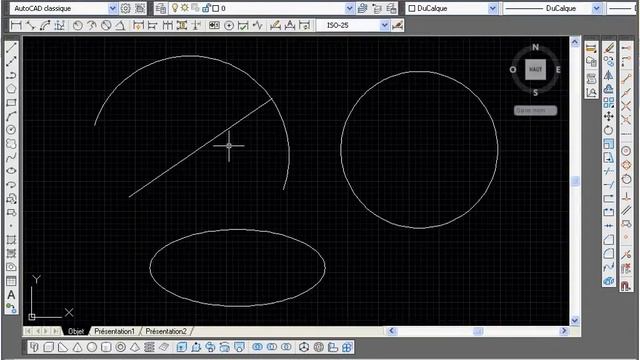Image resolution: width=640 pixels, height=360 pixels.
Task: Click horizontal scrollbar right arrow
Action: [x=564, y=331]
